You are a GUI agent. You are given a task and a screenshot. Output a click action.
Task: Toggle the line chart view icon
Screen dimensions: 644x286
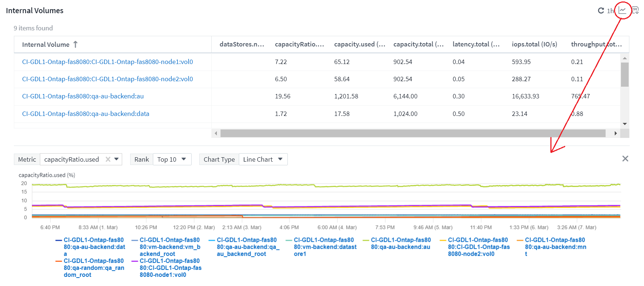point(622,10)
